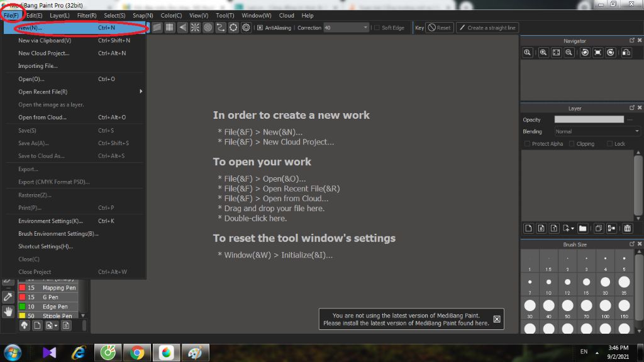
Task: Toggle Soft Edge checkbox
Action: [x=377, y=28]
